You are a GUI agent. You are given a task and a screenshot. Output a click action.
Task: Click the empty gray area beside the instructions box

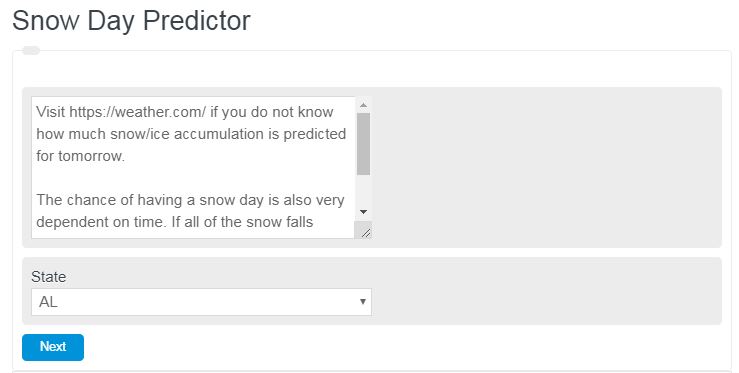point(547,167)
